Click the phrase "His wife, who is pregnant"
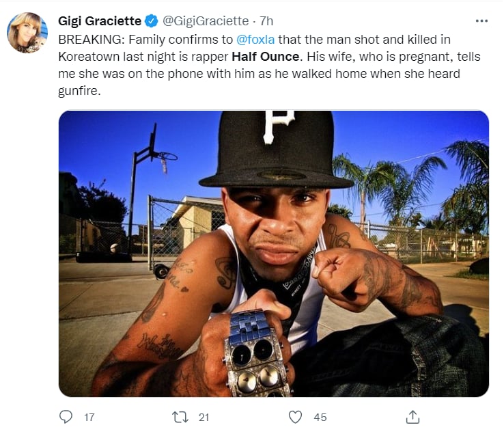This screenshot has height=436, width=504. pos(379,57)
